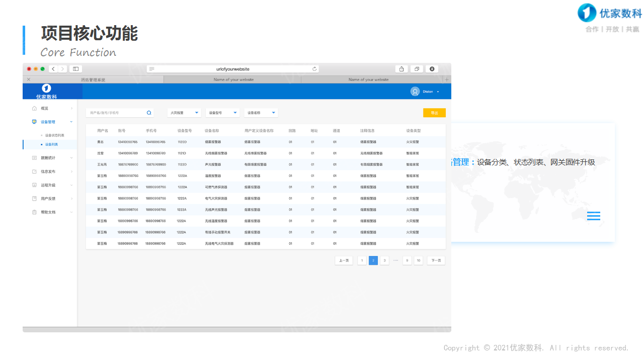Open the 设备型号 filter dropdown
Screen dimensions: 644x362
click(222, 113)
